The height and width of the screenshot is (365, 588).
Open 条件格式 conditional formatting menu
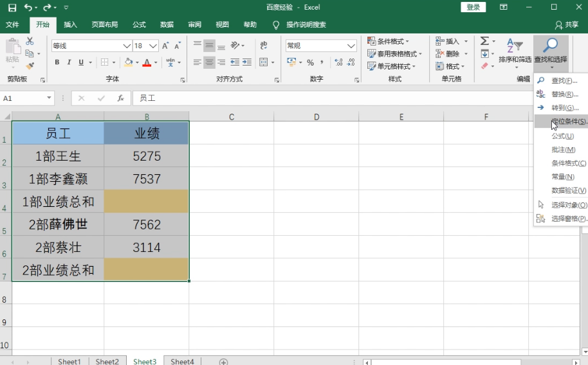click(388, 41)
